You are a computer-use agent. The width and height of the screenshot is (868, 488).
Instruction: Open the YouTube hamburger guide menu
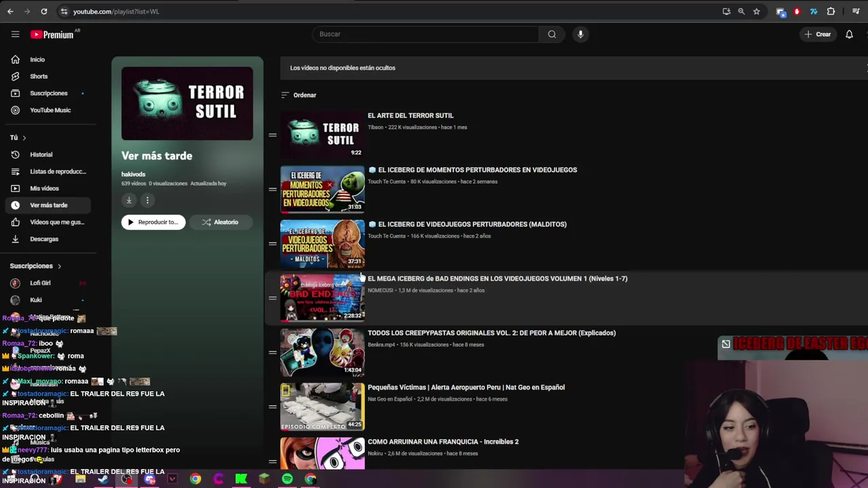[15, 34]
